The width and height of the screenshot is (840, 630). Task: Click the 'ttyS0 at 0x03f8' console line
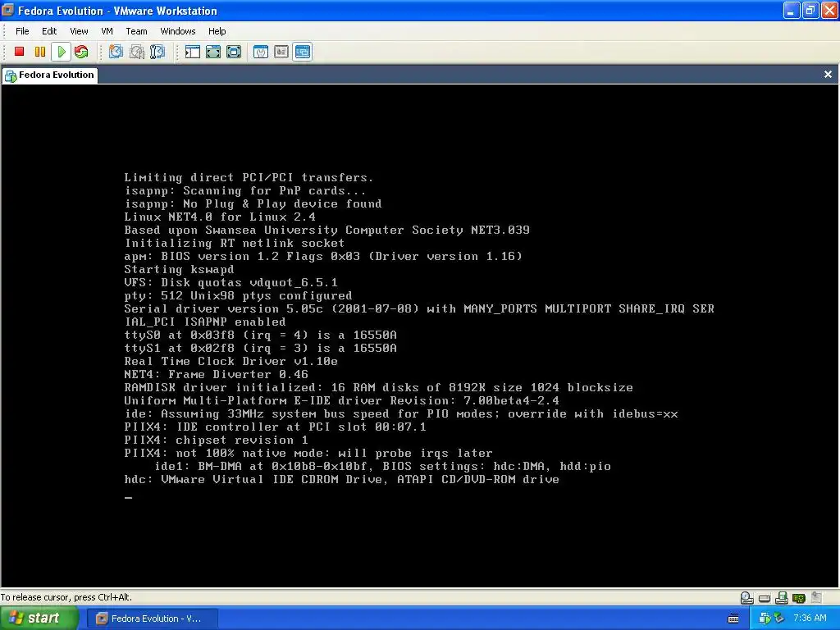click(260, 335)
